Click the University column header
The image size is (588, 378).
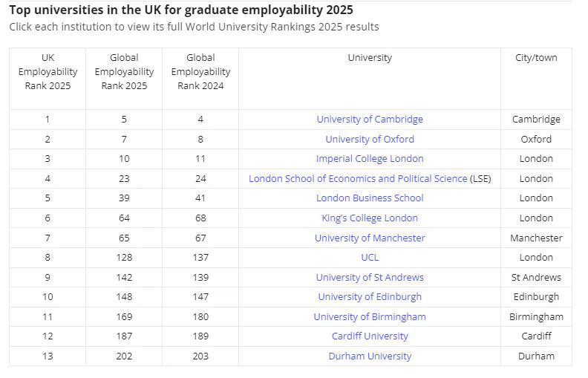370,58
